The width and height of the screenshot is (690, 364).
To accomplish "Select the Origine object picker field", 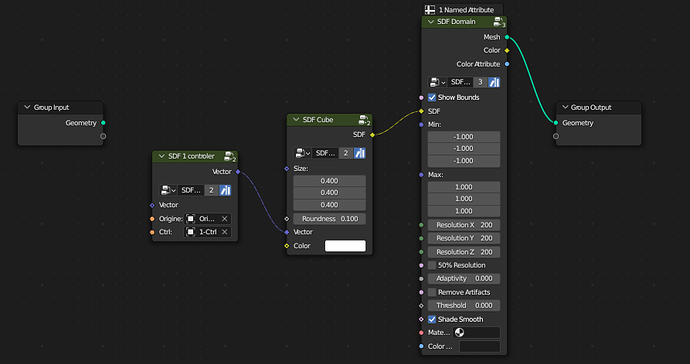I will pos(207,219).
